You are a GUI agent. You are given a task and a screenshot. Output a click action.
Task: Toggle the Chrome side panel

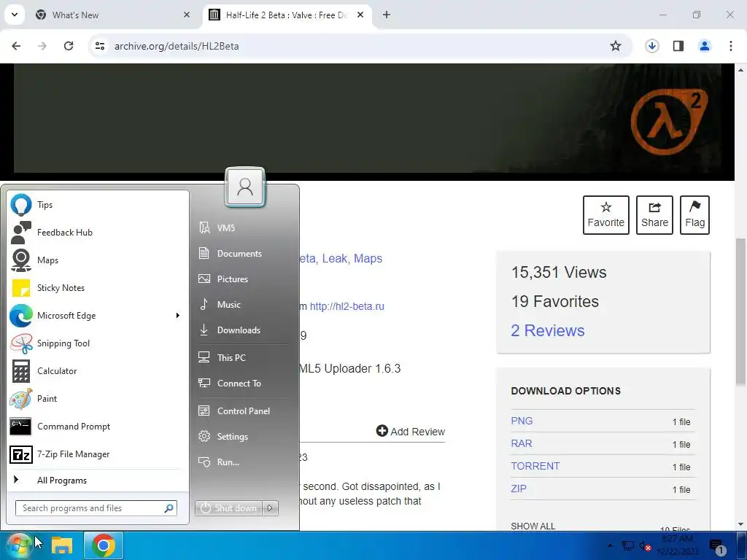tap(678, 46)
